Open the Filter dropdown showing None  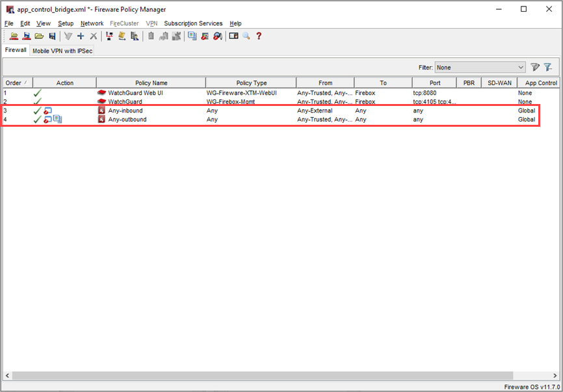coord(480,68)
